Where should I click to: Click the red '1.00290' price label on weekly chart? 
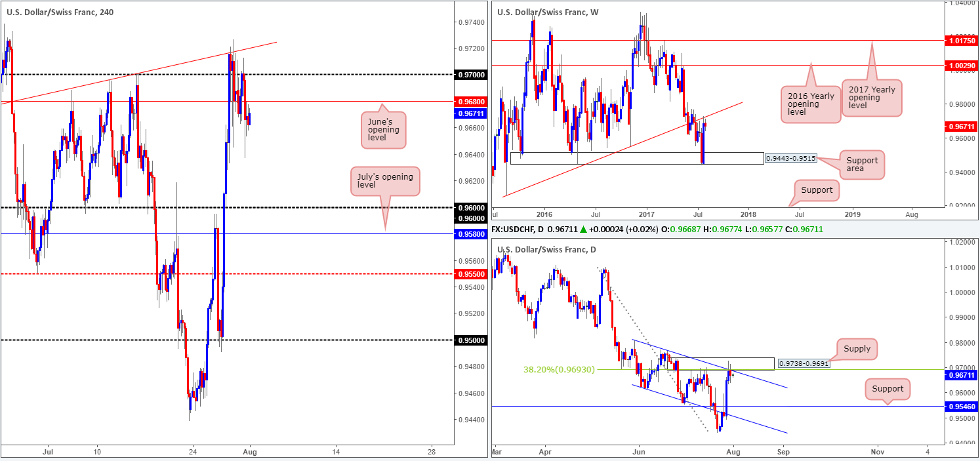(962, 65)
